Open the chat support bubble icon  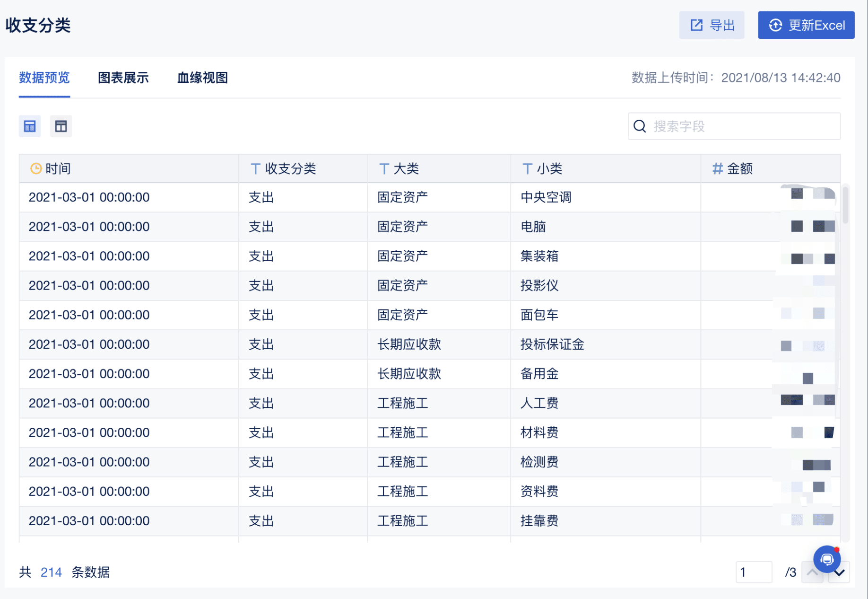[x=827, y=559]
